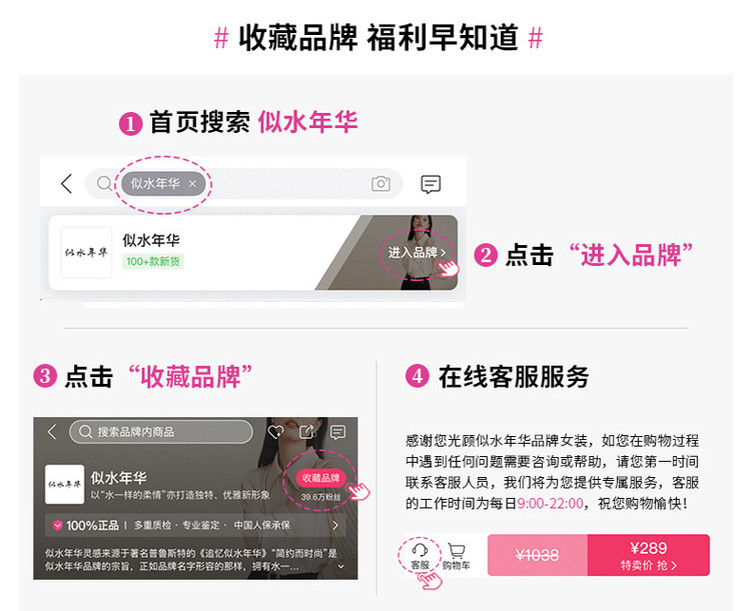Open the 客服 customer service icon
The height and width of the screenshot is (611, 750).
(419, 555)
